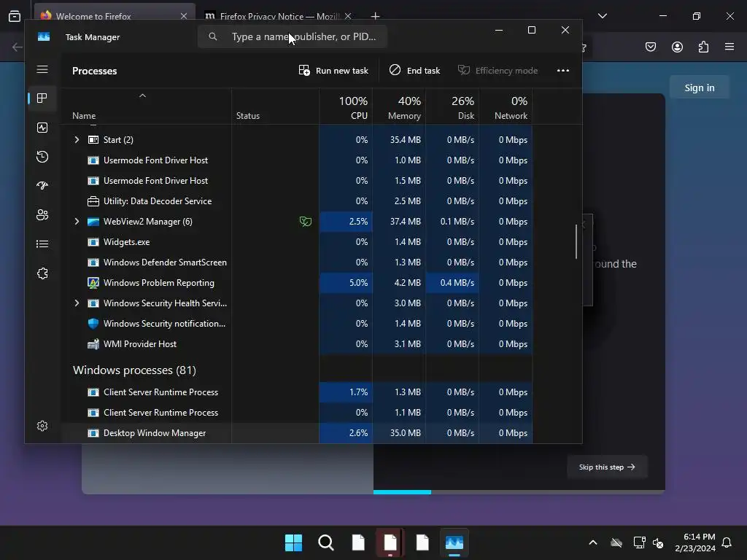
Task: Select the first Client Server Runtime Process
Action: point(296,392)
